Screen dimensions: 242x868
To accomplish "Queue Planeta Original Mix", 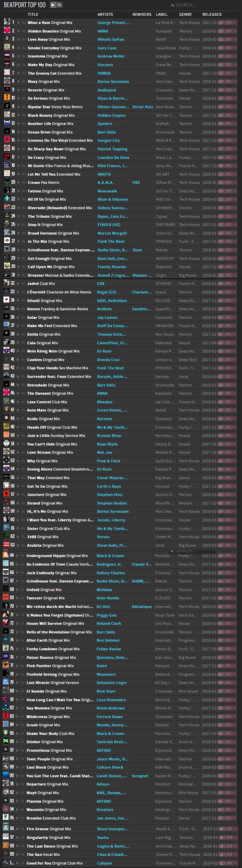I will coord(23,801).
